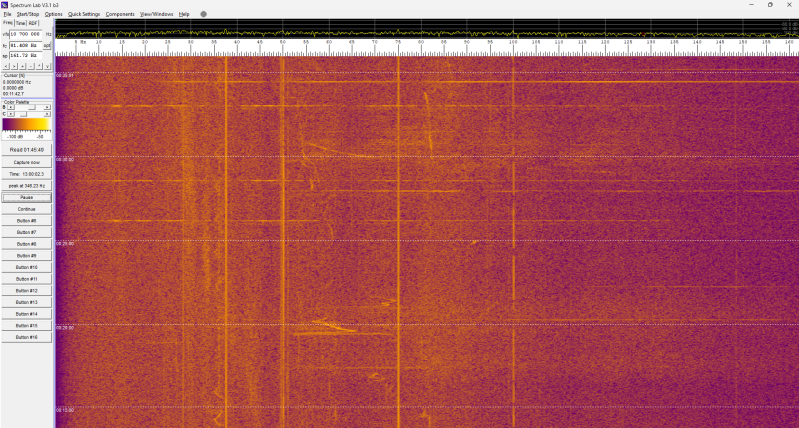Click left arrow of the B brightness scrollbar
The height and width of the screenshot is (428, 799).
tap(11, 107)
